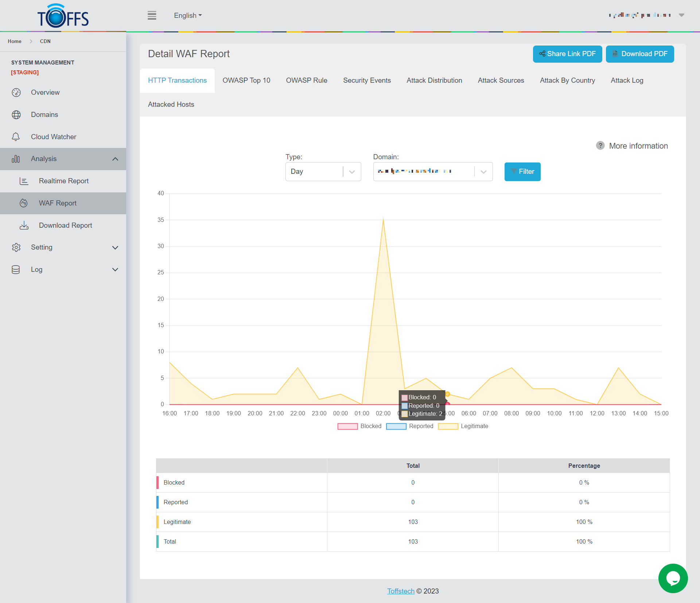This screenshot has height=603, width=700.
Task: Switch to the Attack By Country tab
Action: coord(567,81)
